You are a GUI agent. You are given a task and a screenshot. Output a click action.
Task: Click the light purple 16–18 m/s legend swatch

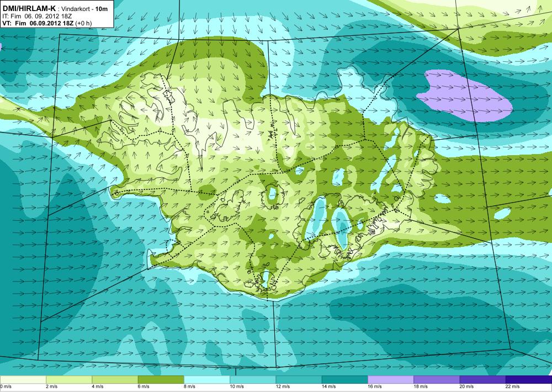pyautogui.click(x=391, y=379)
